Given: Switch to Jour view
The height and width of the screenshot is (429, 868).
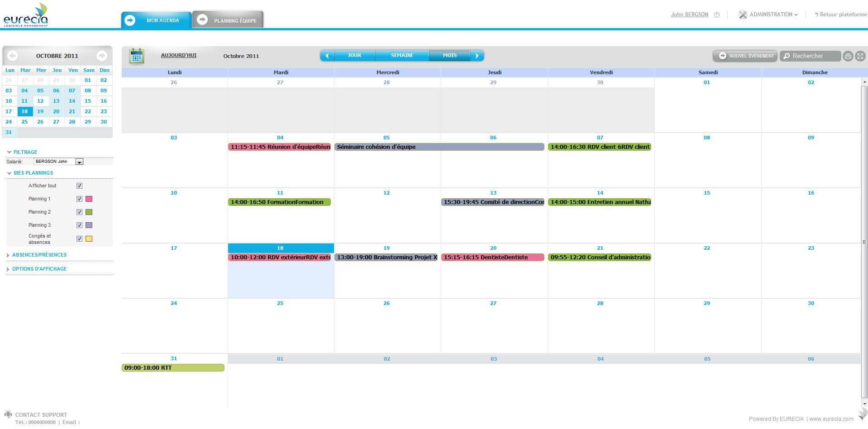Looking at the screenshot, I should point(354,56).
